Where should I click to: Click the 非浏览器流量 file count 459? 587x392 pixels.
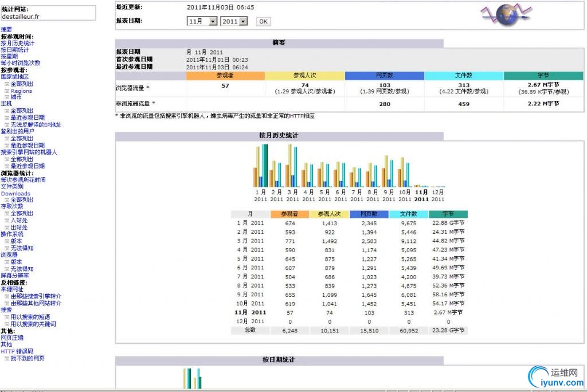tap(464, 104)
